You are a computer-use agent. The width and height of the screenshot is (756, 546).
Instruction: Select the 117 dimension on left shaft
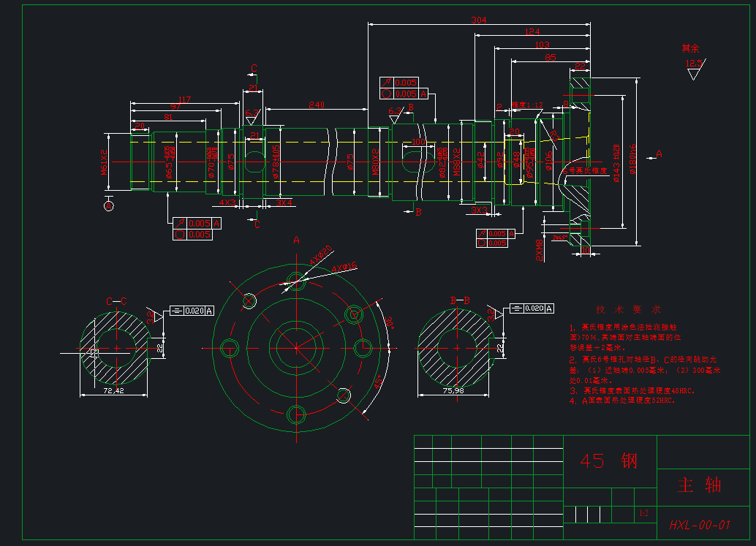(185, 99)
